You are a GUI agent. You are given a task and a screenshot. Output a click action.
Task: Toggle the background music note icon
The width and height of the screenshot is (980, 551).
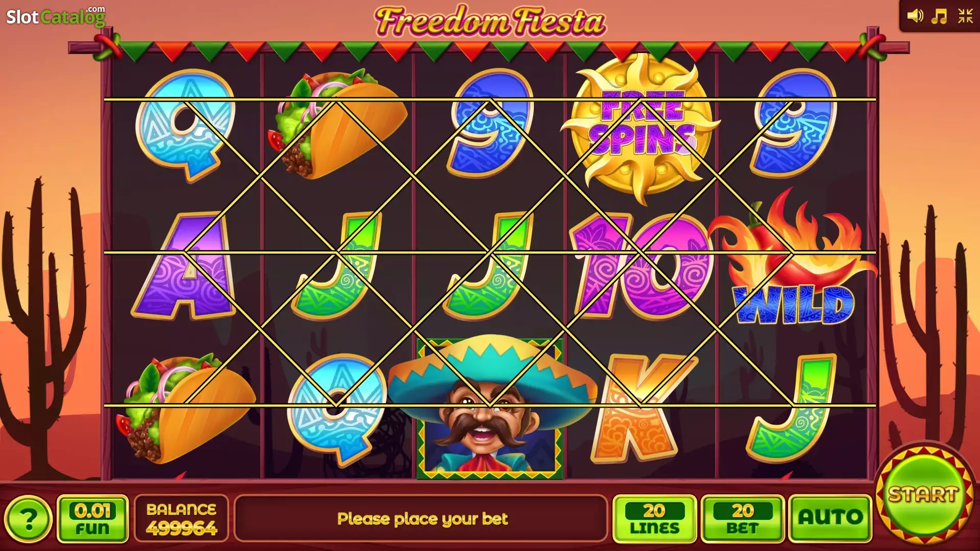[x=939, y=16]
